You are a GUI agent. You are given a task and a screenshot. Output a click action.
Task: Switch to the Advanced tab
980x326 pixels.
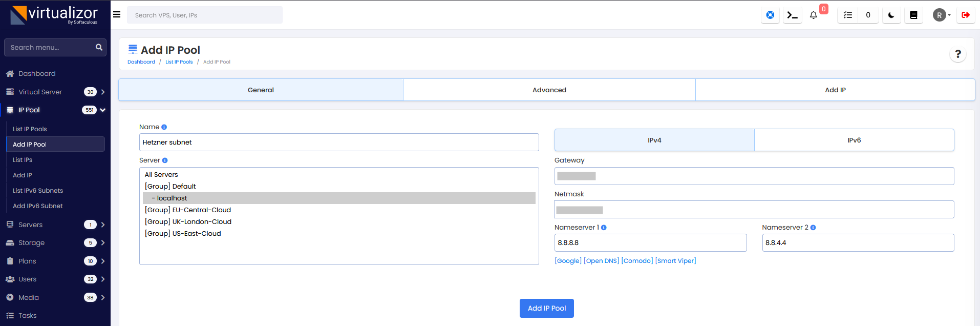coord(549,90)
